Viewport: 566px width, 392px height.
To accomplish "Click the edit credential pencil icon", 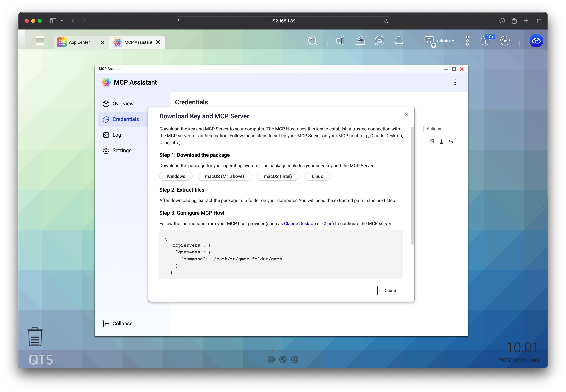I will tap(431, 141).
